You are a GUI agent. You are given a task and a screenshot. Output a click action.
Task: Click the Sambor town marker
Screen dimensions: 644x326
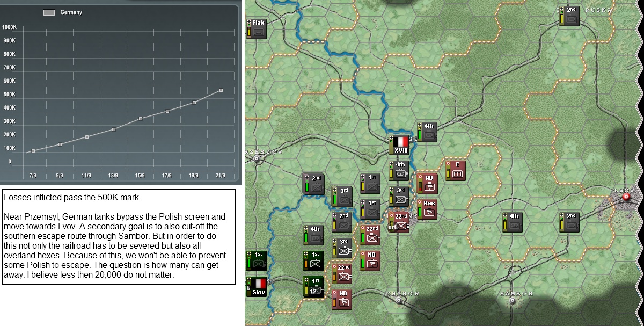click(513, 301)
